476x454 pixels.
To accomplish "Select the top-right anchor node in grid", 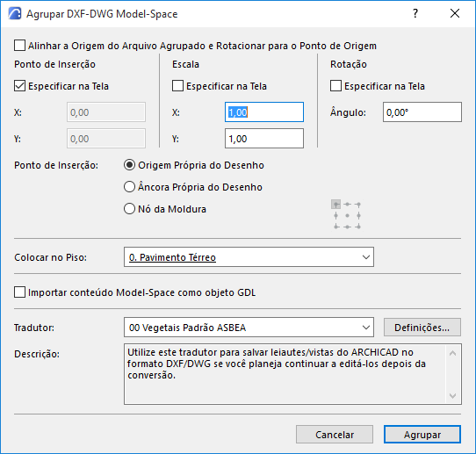I will pos(358,205).
